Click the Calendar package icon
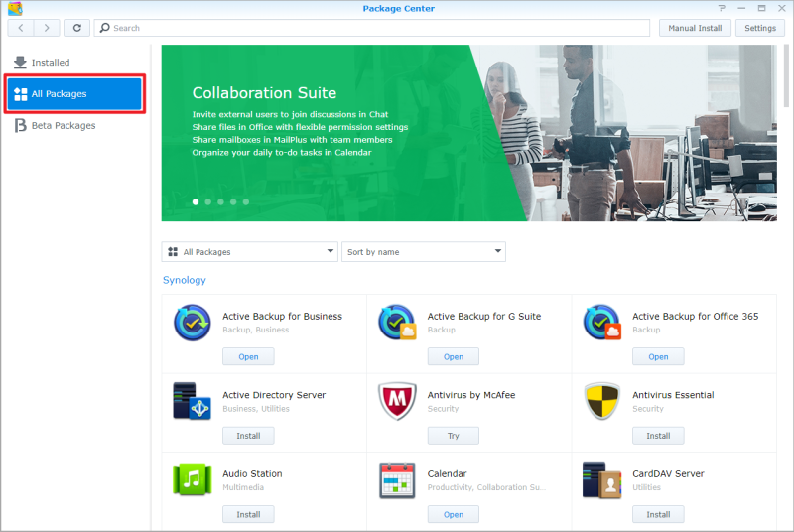Viewport: 794px width, 532px height. [x=398, y=480]
